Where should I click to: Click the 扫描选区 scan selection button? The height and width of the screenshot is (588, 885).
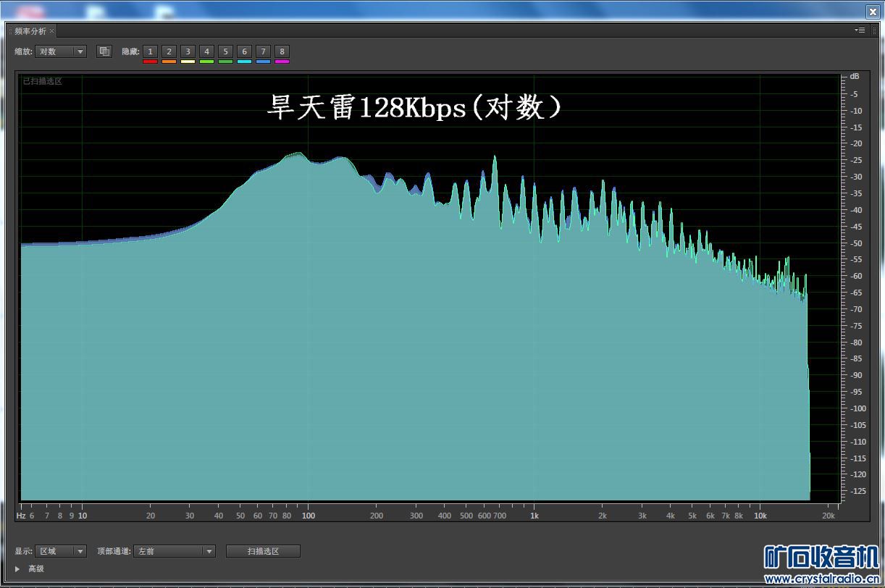pos(263,551)
